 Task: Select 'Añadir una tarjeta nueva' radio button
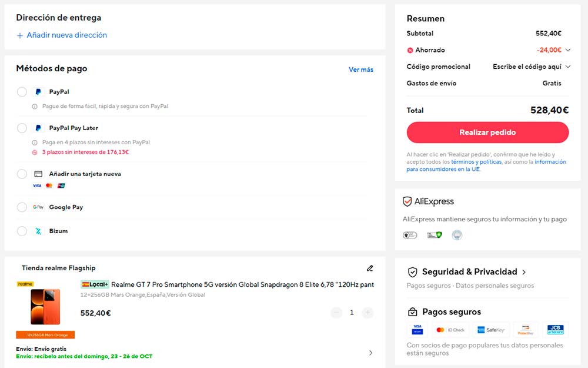(21, 174)
